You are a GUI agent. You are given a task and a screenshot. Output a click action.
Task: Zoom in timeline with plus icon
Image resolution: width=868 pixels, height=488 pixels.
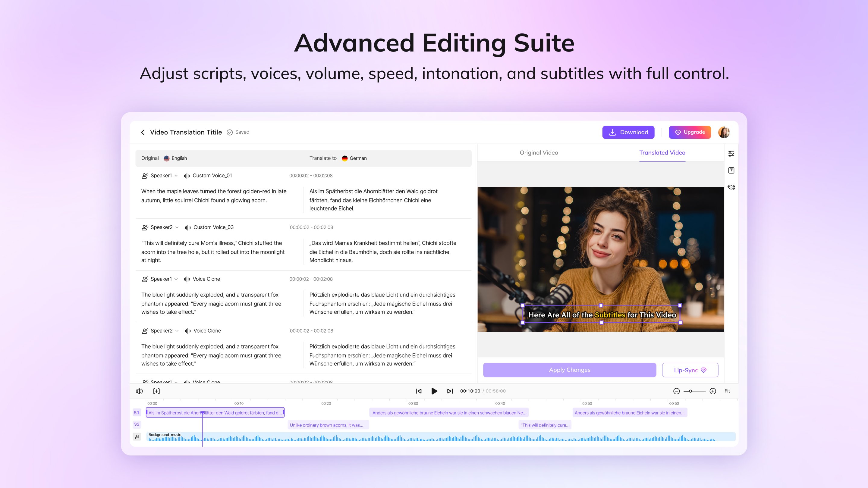click(713, 391)
